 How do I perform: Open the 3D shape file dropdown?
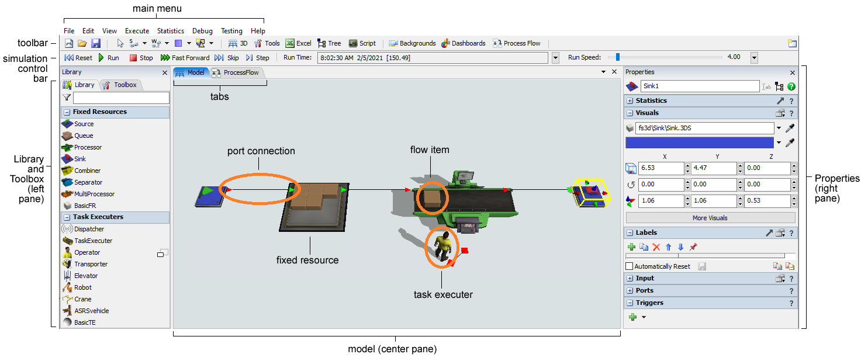click(779, 128)
